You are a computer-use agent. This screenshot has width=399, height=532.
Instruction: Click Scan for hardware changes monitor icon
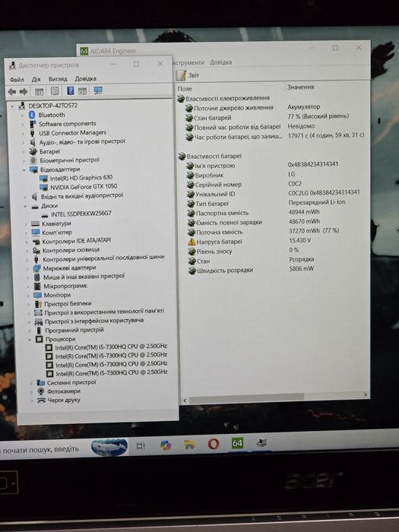click(98, 90)
